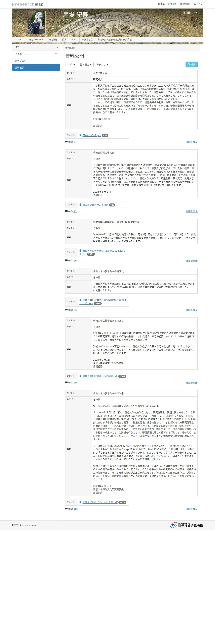The image size is (215, 644).
Task: Click comment icon on entry with 26 likes
Action: pyautogui.click(x=66, y=260)
